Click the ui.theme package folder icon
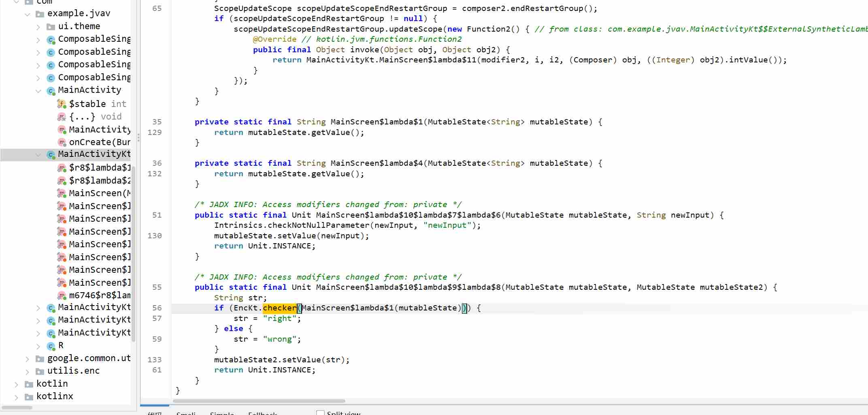Image resolution: width=868 pixels, height=415 pixels. pyautogui.click(x=51, y=27)
